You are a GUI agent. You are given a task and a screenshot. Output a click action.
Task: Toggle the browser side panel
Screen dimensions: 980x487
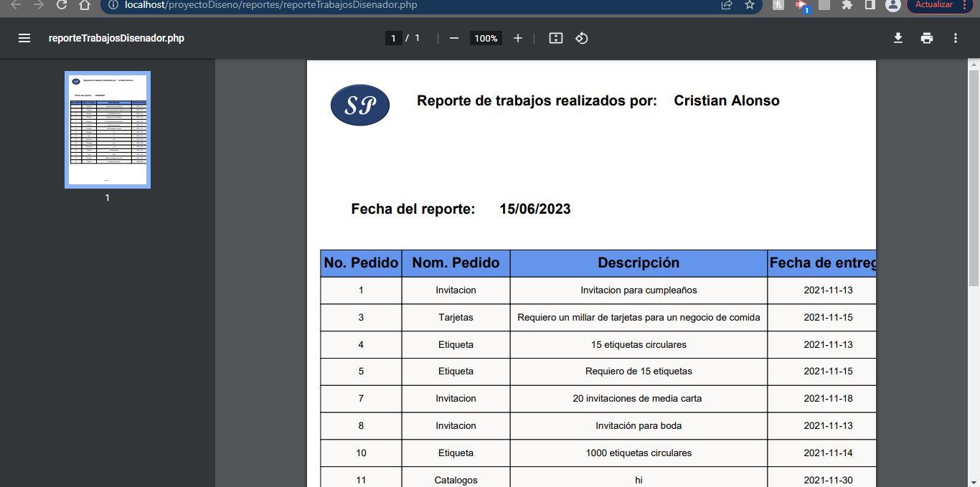[870, 5]
